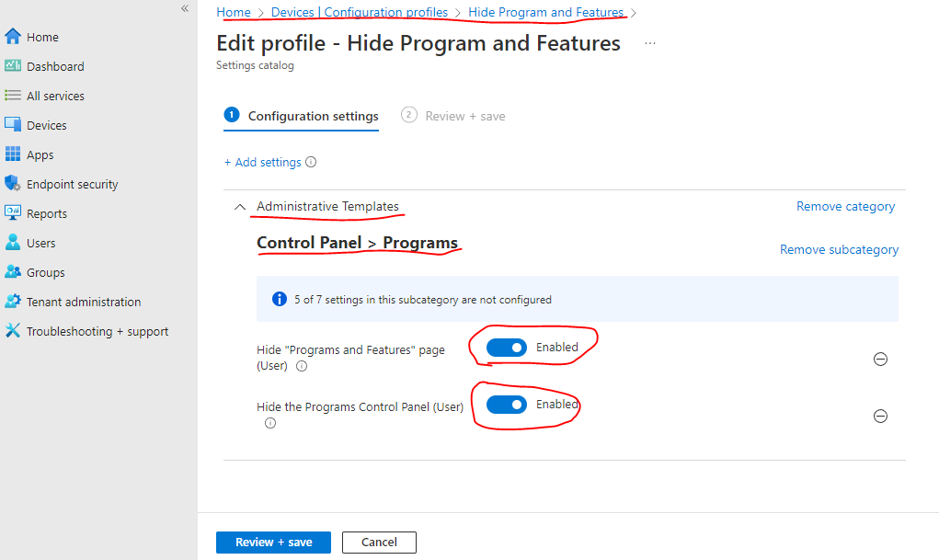Click the blue info icon in settings banner
939x560 pixels.
tap(279, 299)
